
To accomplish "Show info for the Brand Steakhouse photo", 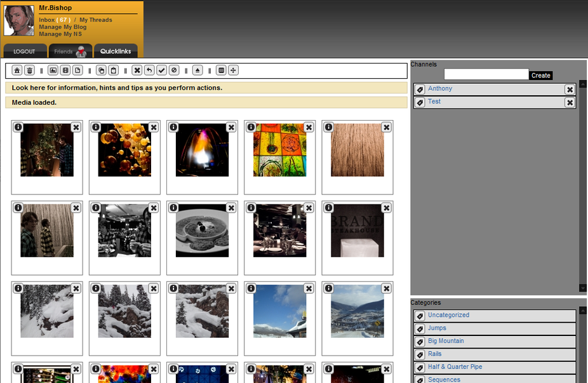I will (328, 208).
